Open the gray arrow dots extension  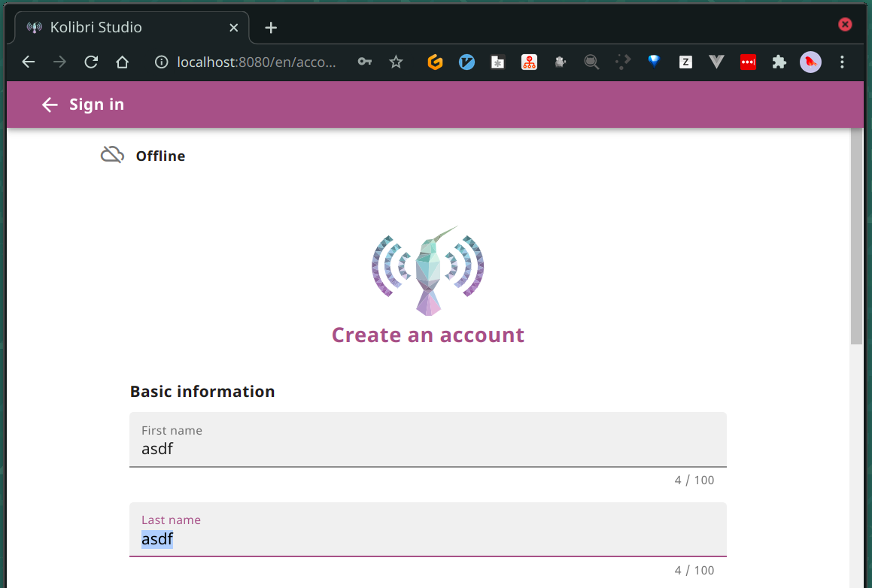[x=623, y=62]
